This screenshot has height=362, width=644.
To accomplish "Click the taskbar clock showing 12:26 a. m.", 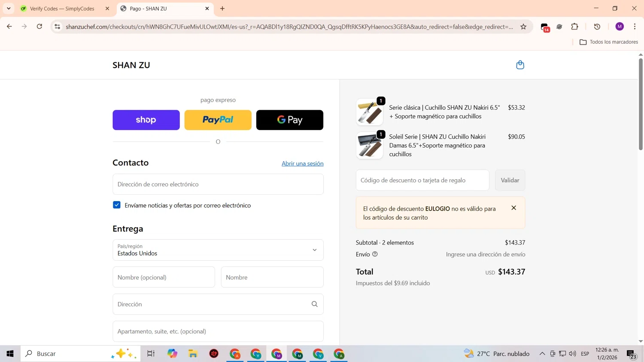I will click(607, 354).
